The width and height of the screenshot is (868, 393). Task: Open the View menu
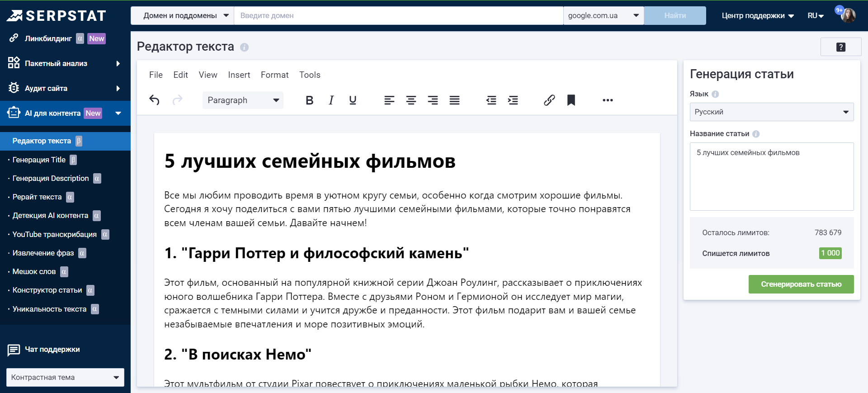[x=208, y=75]
